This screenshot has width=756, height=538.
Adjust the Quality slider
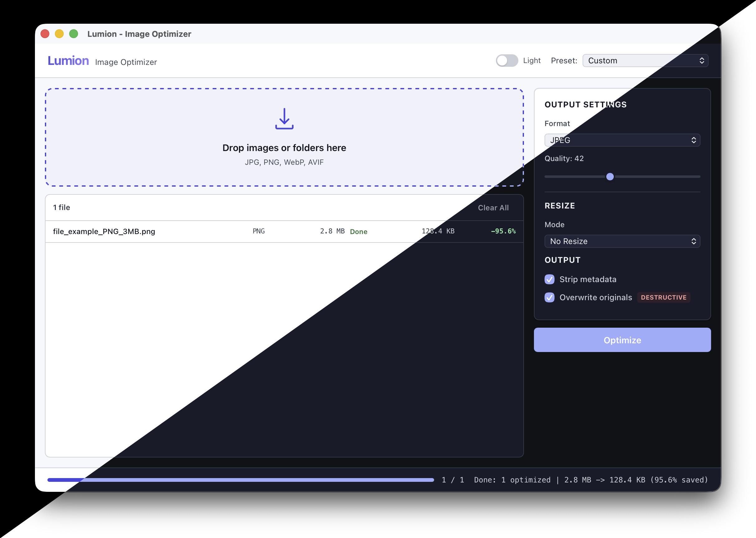coord(610,177)
